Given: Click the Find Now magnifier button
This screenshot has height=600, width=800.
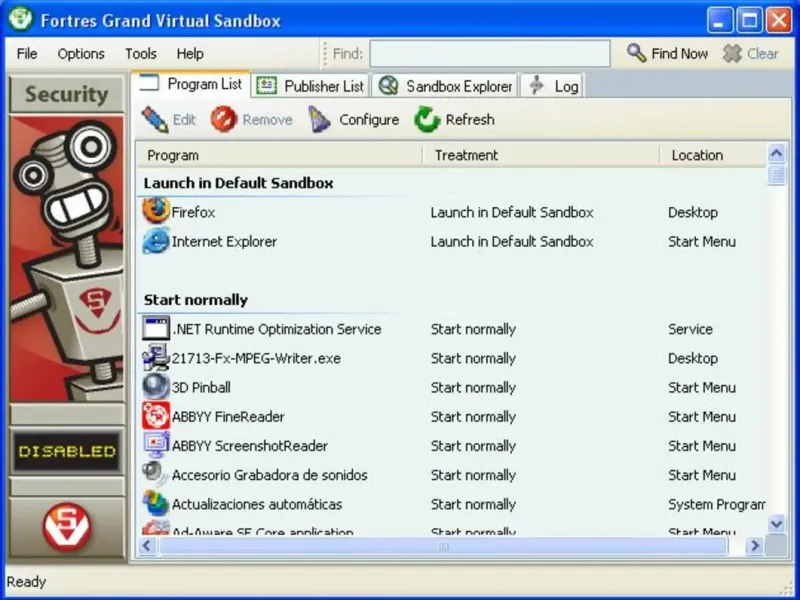Looking at the screenshot, I should point(667,53).
